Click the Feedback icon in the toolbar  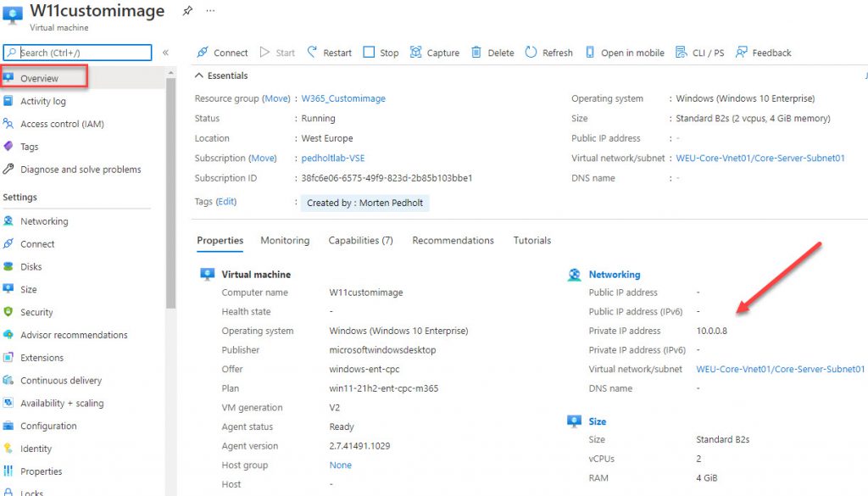tap(741, 52)
